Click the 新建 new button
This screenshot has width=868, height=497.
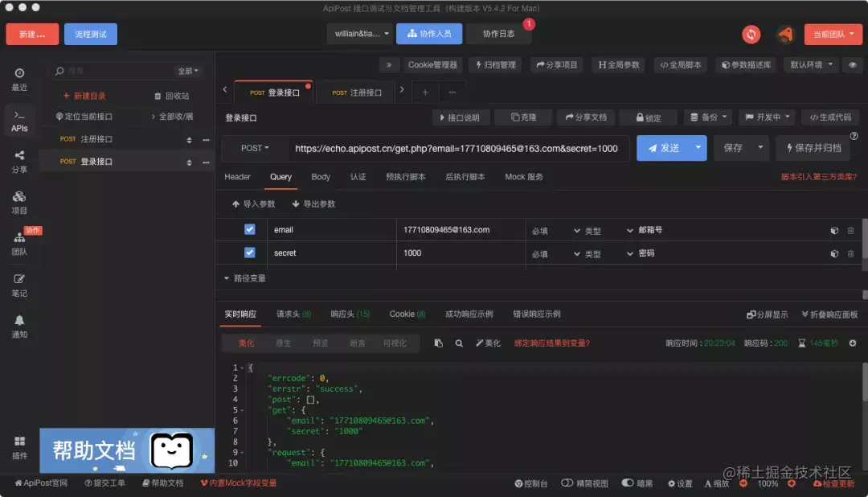[32, 35]
